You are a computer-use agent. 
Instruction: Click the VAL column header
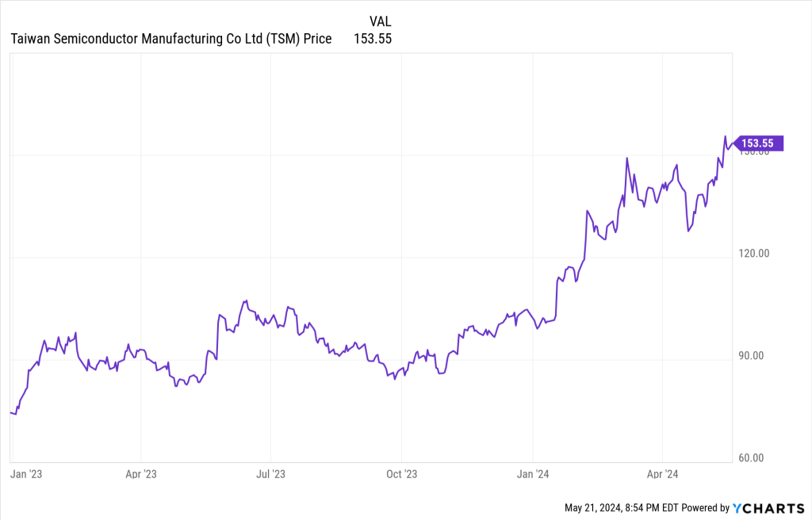(381, 21)
